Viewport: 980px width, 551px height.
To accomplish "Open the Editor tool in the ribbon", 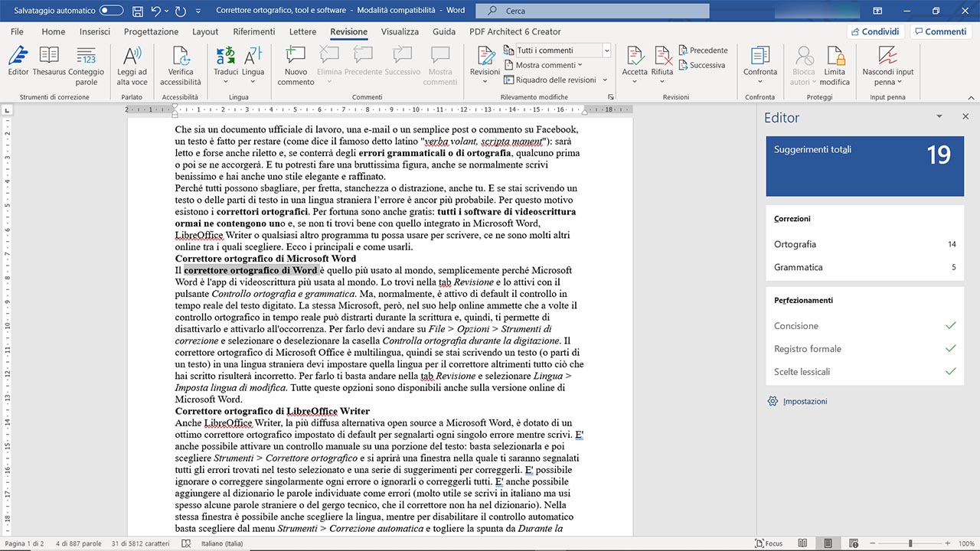I will click(x=18, y=61).
